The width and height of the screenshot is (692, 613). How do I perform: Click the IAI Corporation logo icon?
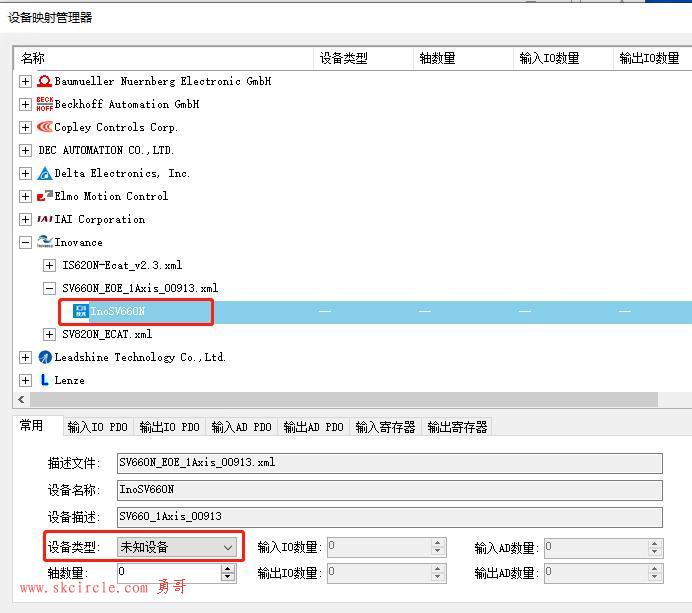[45, 219]
